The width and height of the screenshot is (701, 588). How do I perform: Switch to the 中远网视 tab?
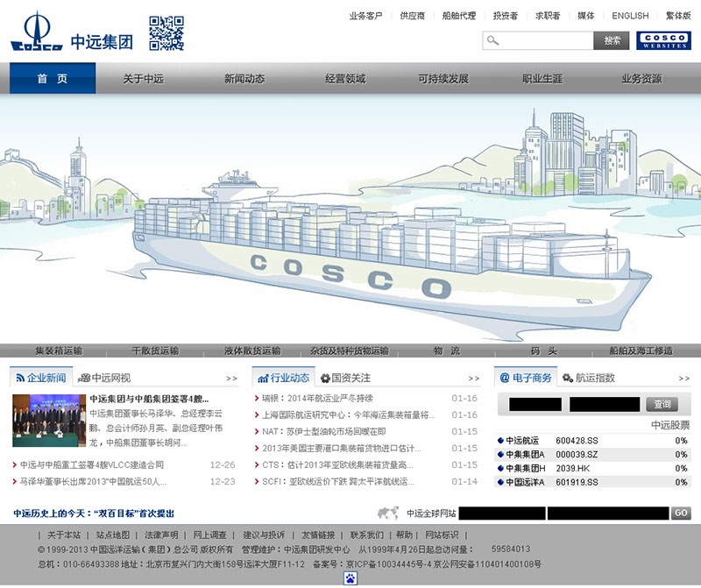point(105,378)
